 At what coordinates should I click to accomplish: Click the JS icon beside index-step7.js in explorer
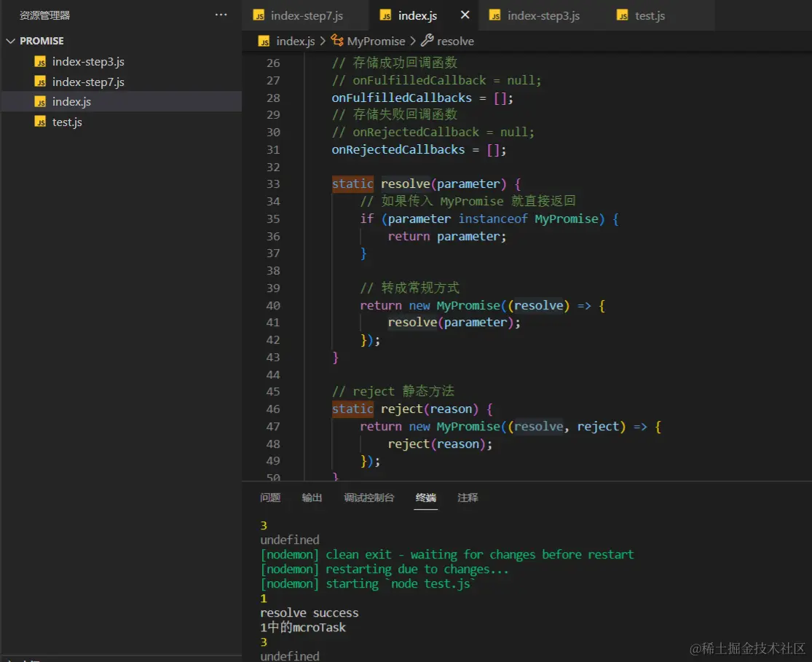click(40, 82)
